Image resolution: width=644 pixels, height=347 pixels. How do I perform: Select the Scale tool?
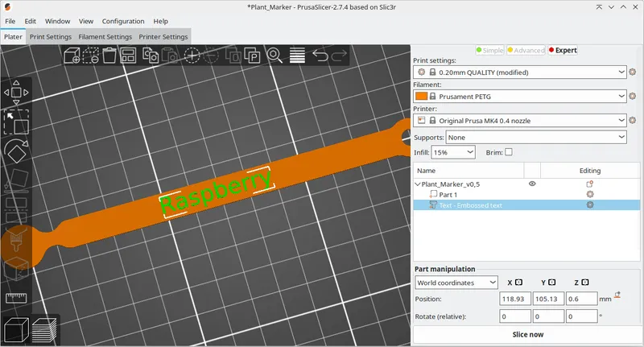pyautogui.click(x=16, y=122)
